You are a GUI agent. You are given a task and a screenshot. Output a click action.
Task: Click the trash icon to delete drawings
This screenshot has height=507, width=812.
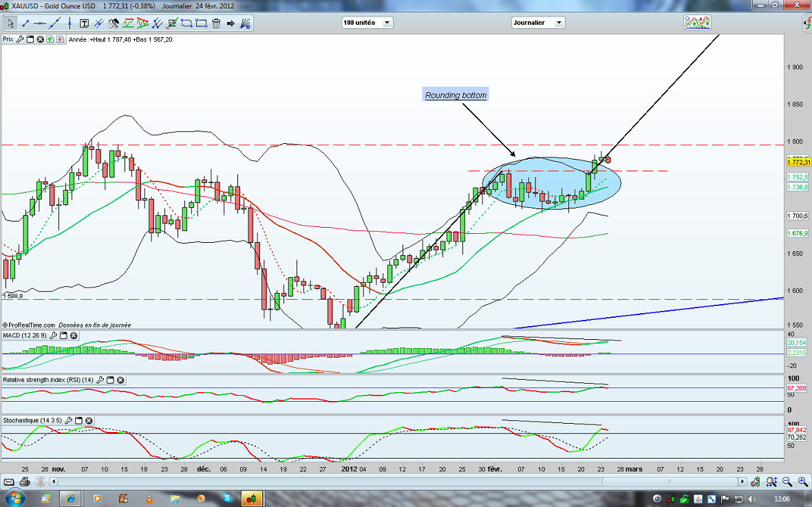(216, 23)
